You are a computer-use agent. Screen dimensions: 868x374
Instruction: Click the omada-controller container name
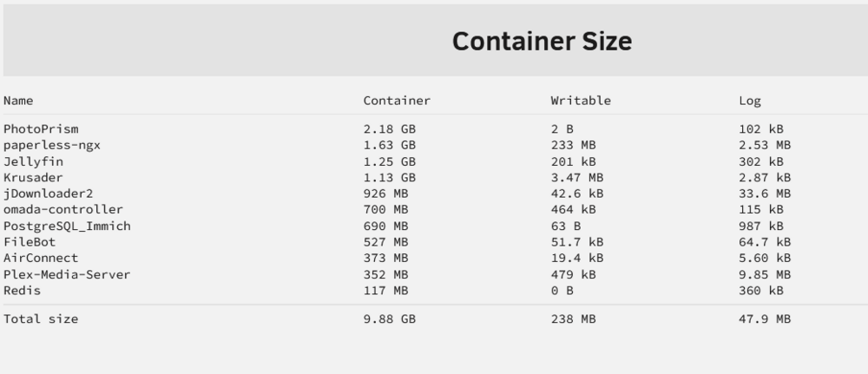63,210
